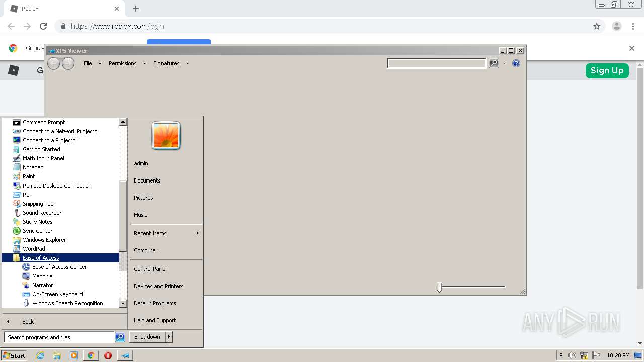Open Default Programs
This screenshot has height=362, width=644.
(x=155, y=303)
